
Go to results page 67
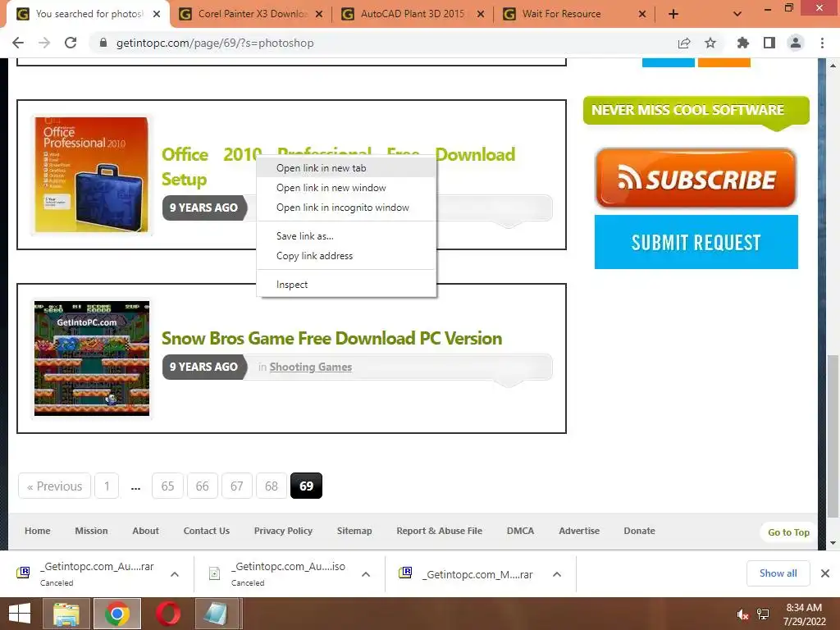tap(237, 486)
